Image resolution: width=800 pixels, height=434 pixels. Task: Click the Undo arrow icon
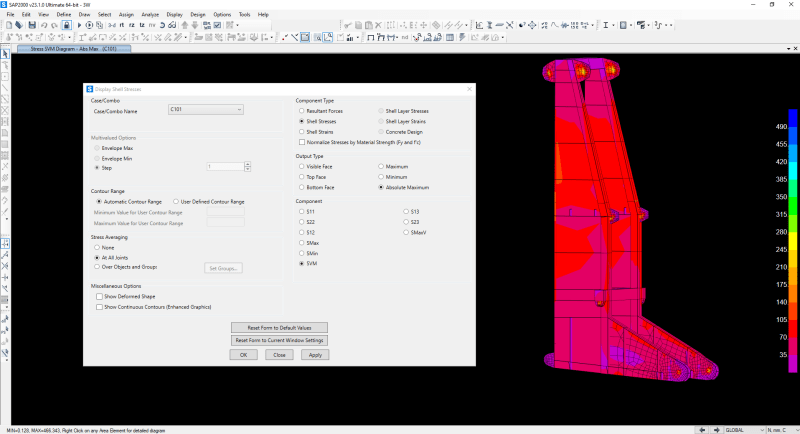click(x=45, y=25)
